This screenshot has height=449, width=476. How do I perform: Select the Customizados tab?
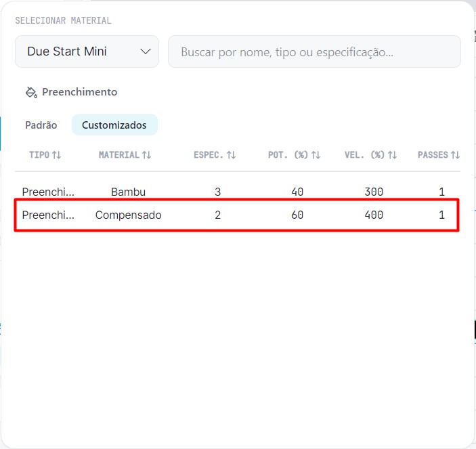[x=114, y=125]
